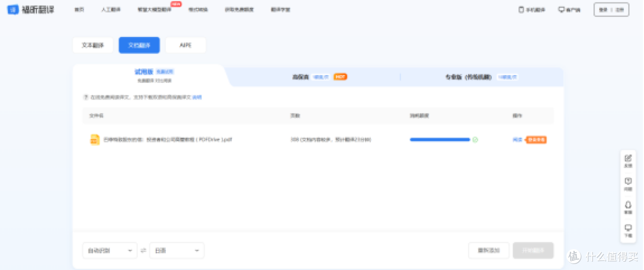Open the customer service headset icon
The height and width of the screenshot is (270, 644).
coord(628,207)
